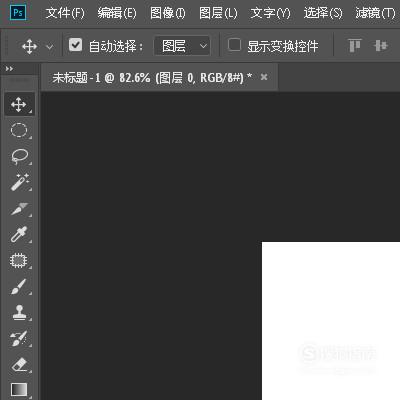Open the 图层(L) menu
Image resolution: width=400 pixels, height=400 pixels.
[x=218, y=13]
